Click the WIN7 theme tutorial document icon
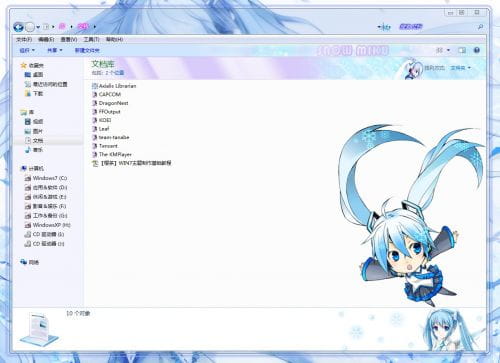This screenshot has height=363, width=500. (x=95, y=163)
